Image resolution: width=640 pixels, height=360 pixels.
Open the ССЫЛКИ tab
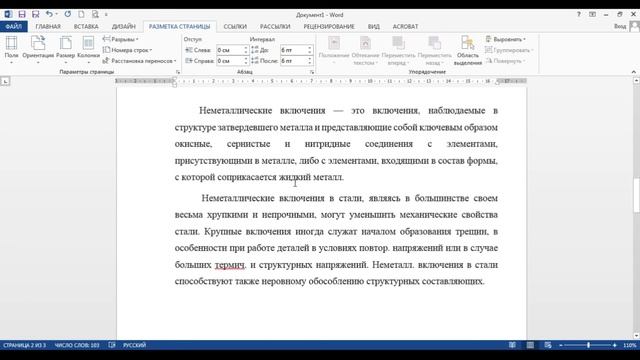point(235,27)
